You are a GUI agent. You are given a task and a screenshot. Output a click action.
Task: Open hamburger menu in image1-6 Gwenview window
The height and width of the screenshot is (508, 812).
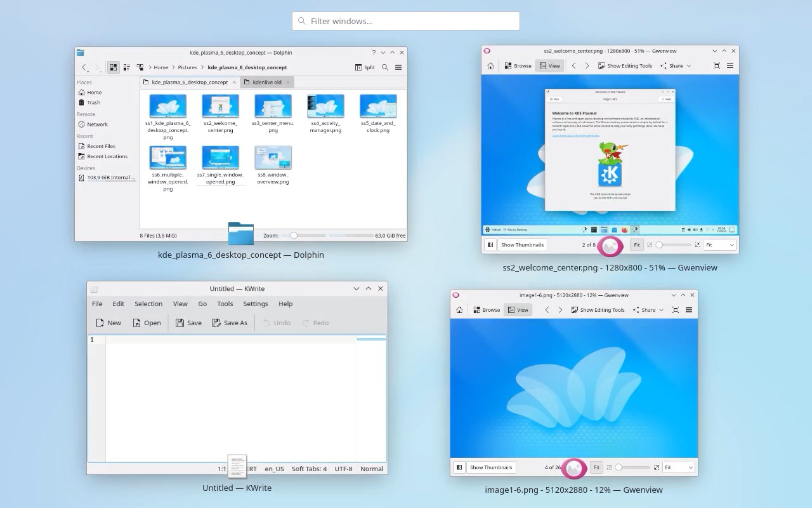click(689, 310)
